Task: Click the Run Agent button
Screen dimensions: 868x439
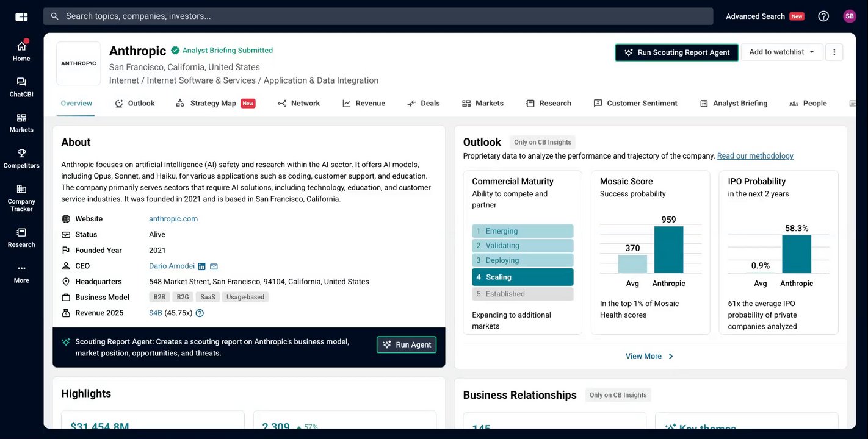Action: 407,345
